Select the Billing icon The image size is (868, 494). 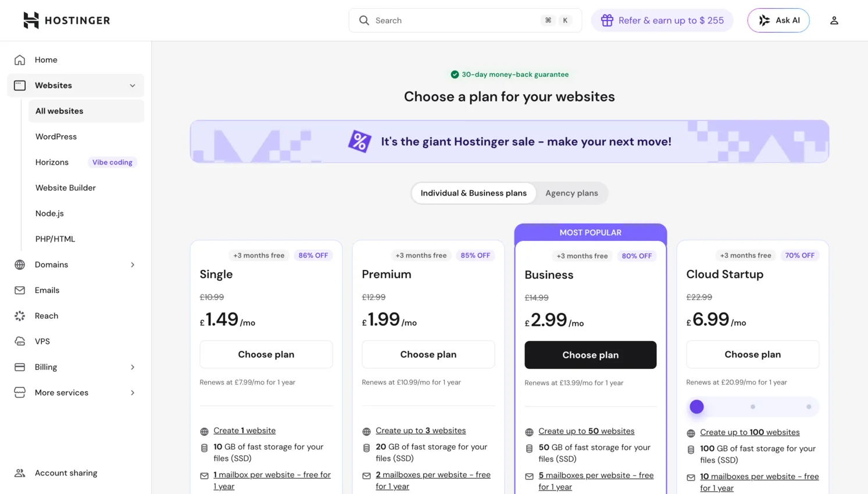[x=19, y=367]
